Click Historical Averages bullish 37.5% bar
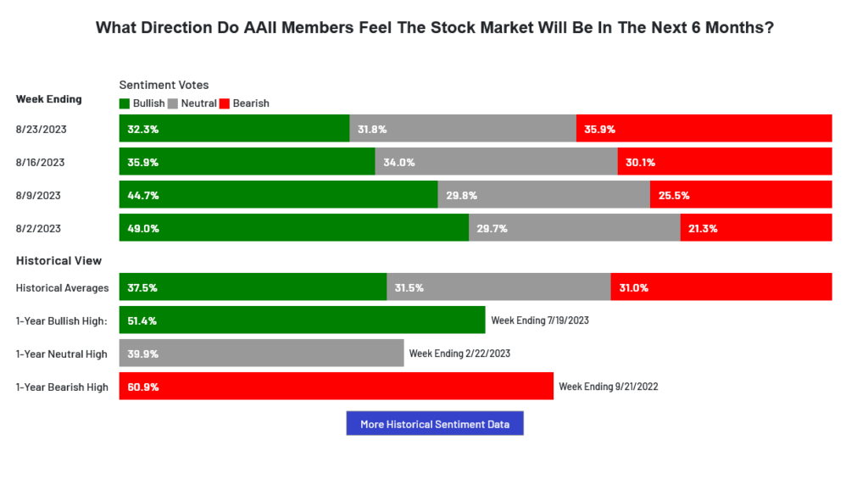Viewport: 868px width, 479px height. coord(253,287)
